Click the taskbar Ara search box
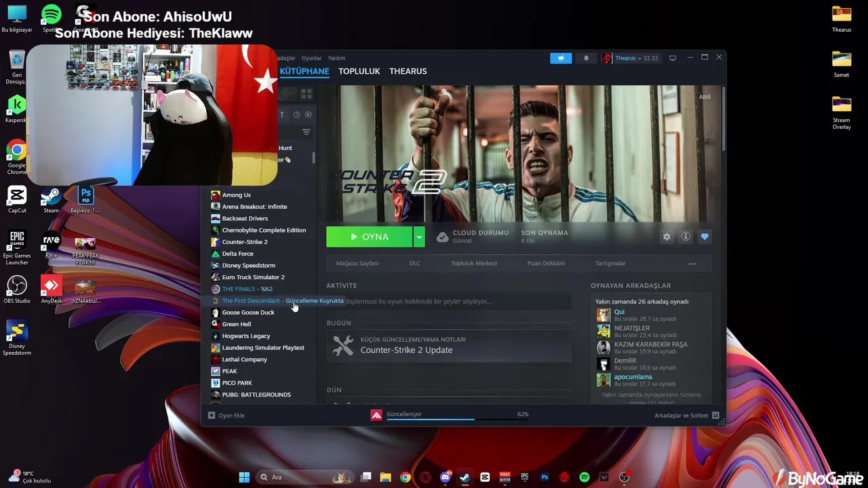 (304, 477)
